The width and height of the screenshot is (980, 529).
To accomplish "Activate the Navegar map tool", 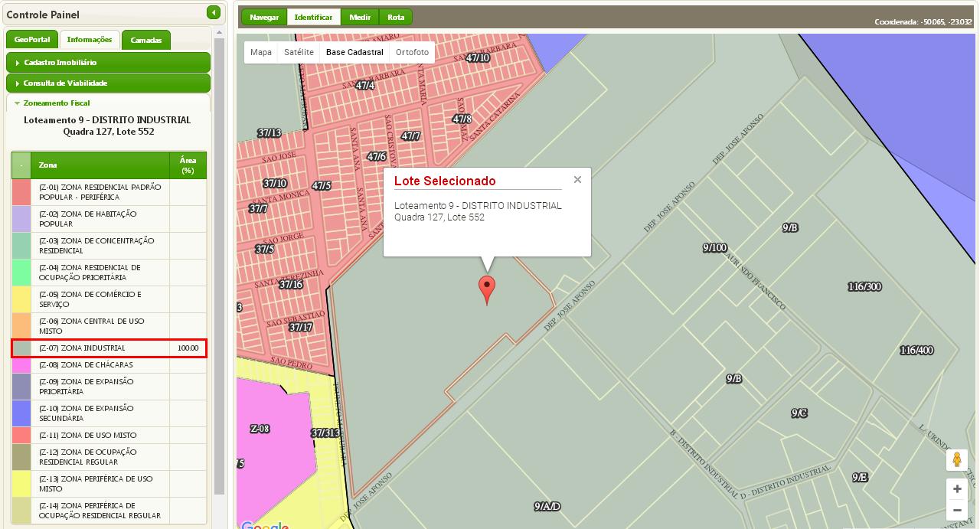I will pyautogui.click(x=264, y=17).
